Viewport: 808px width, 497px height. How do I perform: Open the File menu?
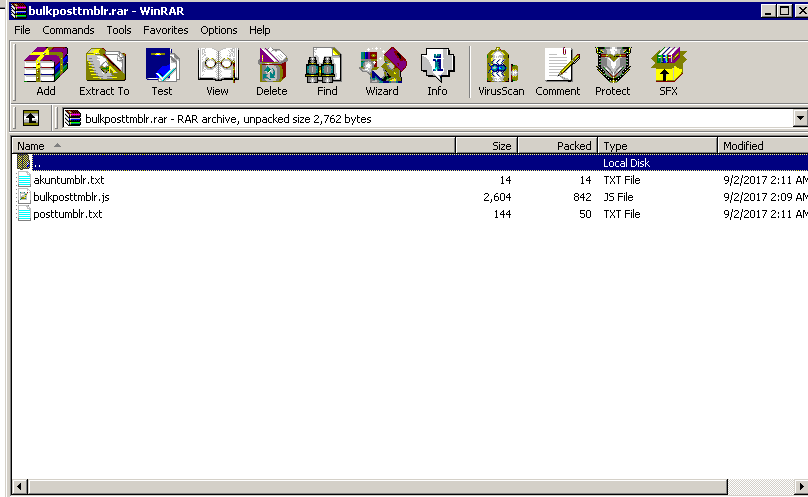pos(22,30)
